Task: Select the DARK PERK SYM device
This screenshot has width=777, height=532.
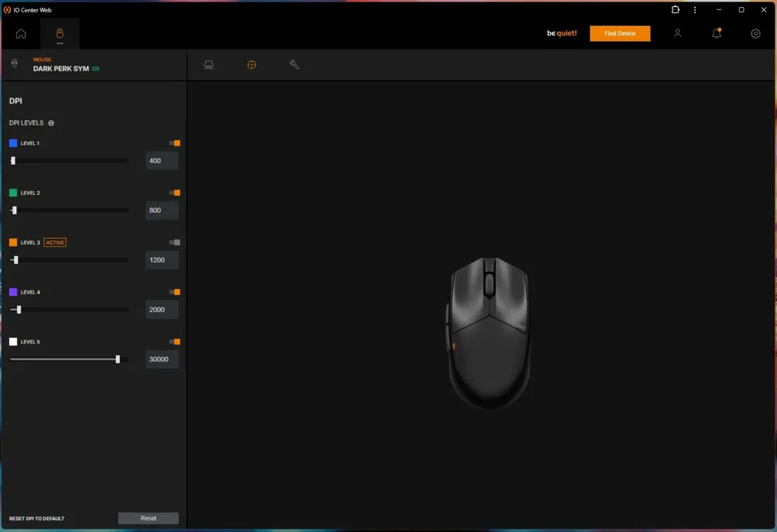Action: click(61, 68)
